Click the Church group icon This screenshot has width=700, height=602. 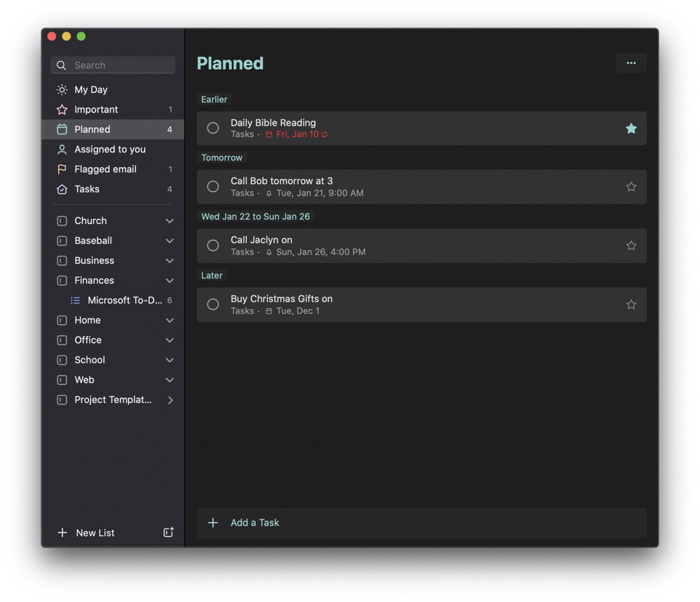[62, 220]
